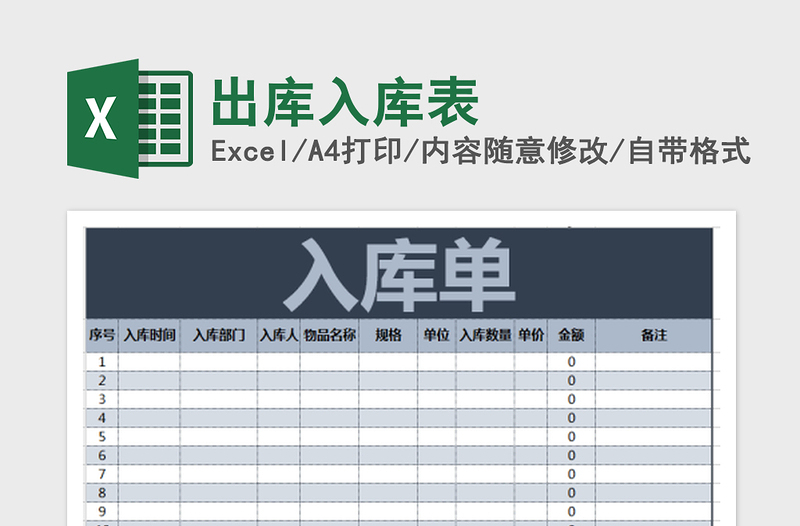Image resolution: width=800 pixels, height=526 pixels.
Task: Select the 金额 column header
Action: 571,335
